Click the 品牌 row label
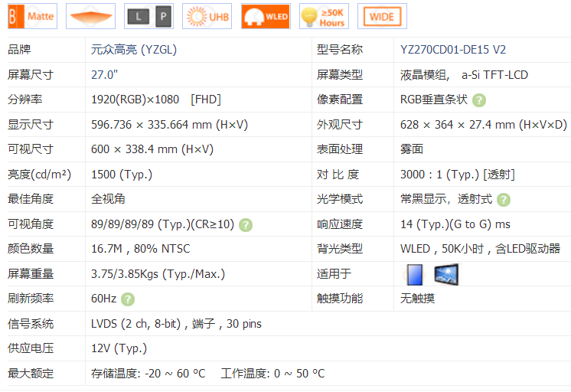571x392 pixels. point(19,49)
